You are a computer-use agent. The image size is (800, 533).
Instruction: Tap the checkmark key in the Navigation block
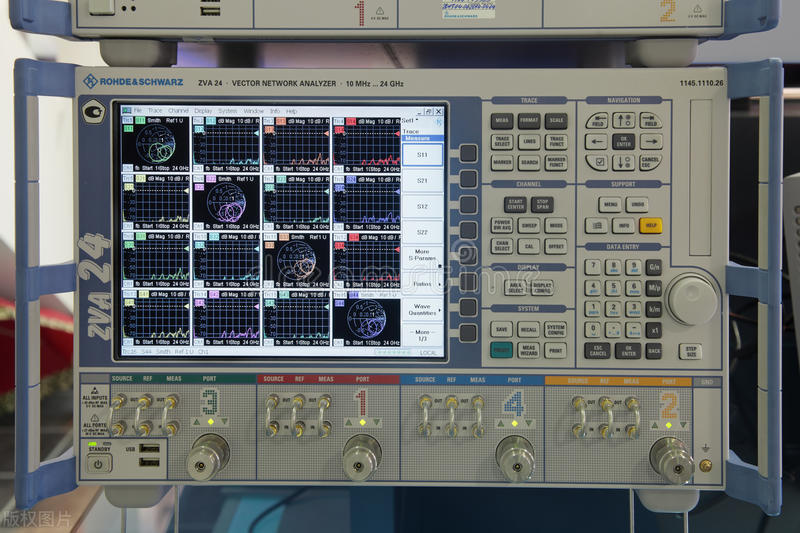point(596,163)
